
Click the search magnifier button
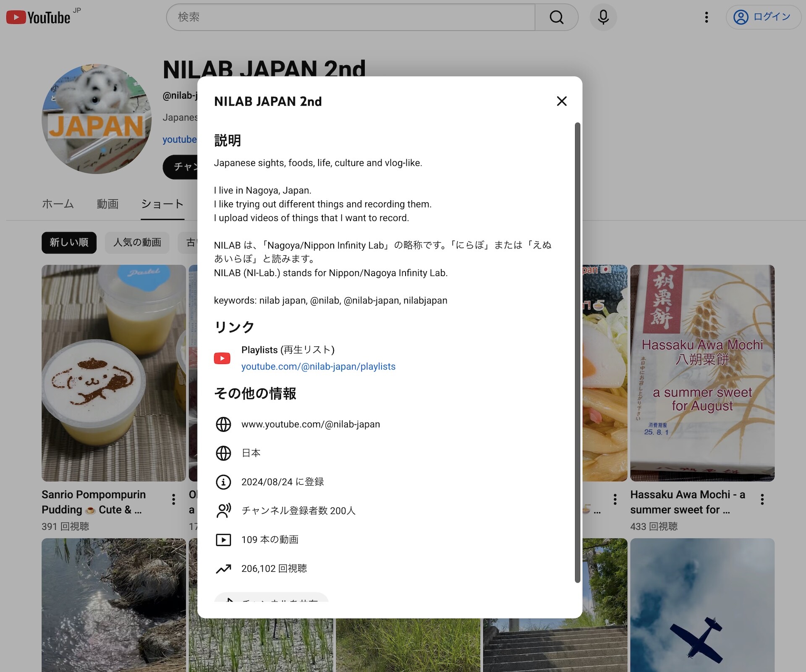click(556, 17)
